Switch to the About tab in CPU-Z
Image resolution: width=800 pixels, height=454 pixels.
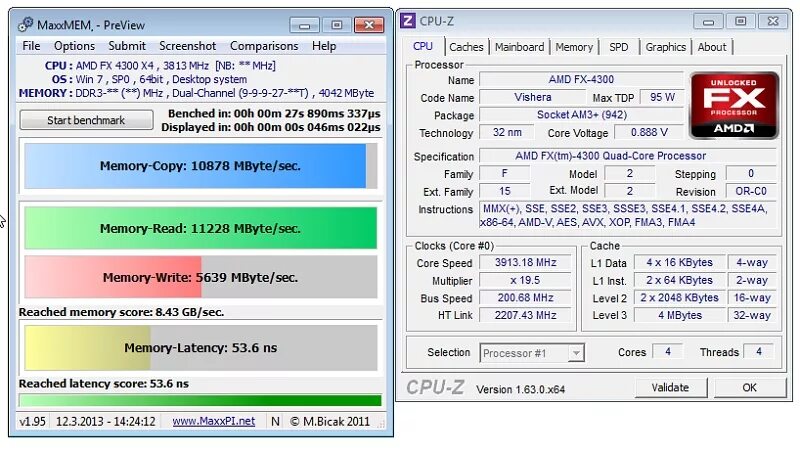pos(712,47)
